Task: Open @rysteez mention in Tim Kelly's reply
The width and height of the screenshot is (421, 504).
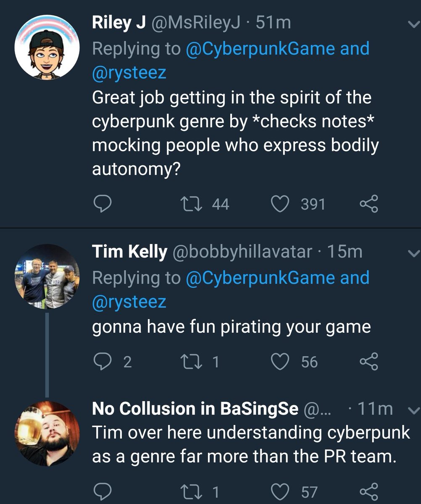Action: click(129, 302)
